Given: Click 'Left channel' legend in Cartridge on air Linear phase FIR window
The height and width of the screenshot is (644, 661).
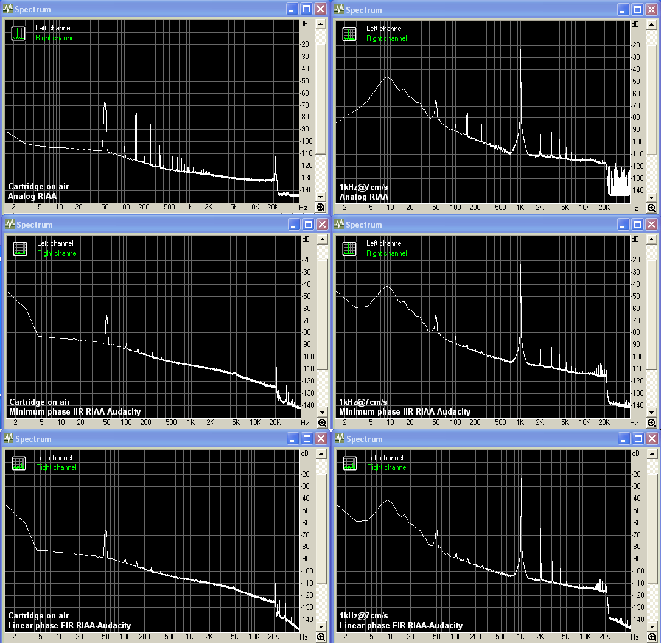Looking at the screenshot, I should click(x=54, y=457).
